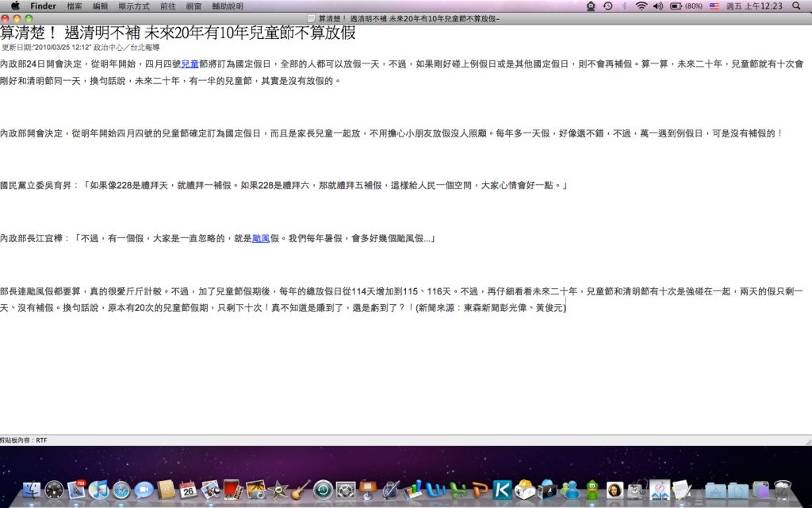
Task: Launch Microsoft Word from the dock
Action: [435, 490]
